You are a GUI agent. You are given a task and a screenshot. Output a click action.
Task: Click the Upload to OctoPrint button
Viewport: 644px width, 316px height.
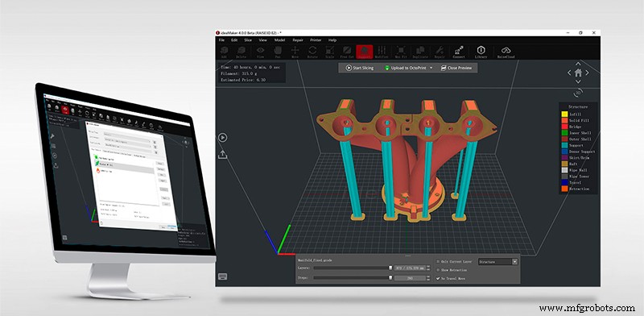405,68
